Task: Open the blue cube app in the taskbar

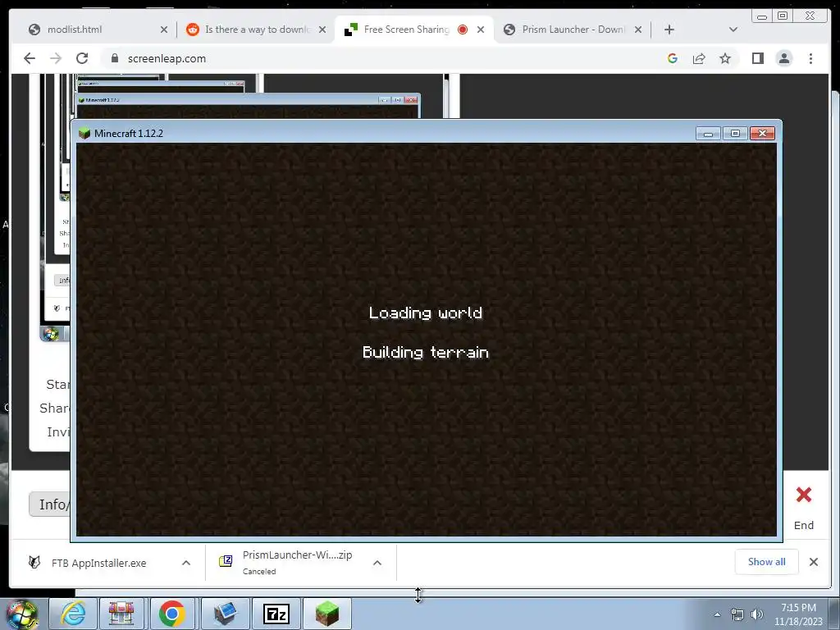Action: click(x=225, y=614)
